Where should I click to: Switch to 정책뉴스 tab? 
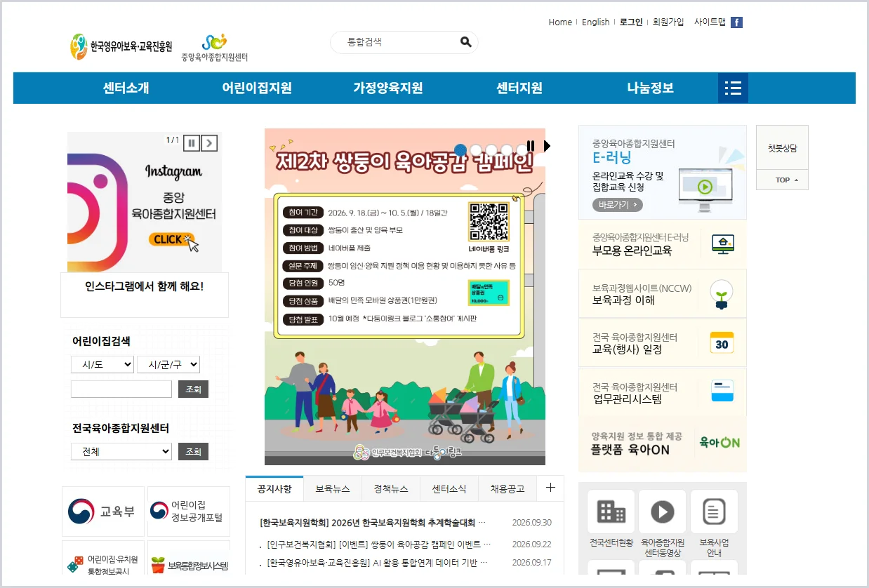point(391,488)
